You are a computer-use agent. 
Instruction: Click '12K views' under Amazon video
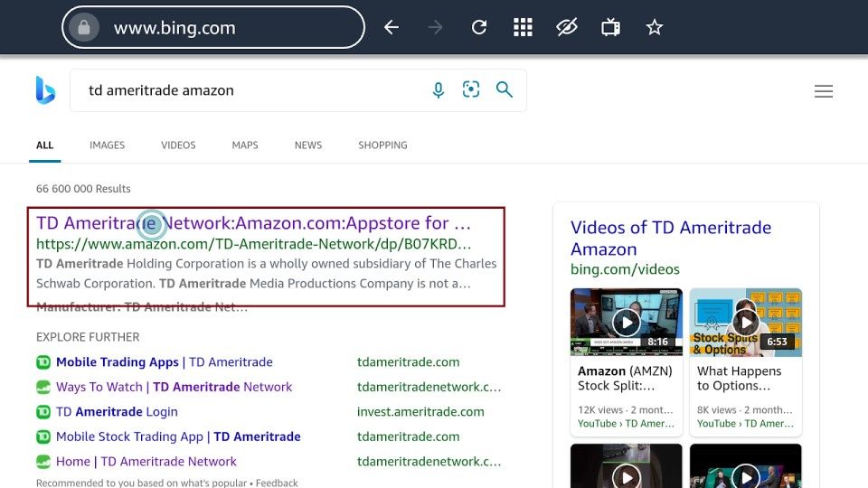[x=600, y=410]
